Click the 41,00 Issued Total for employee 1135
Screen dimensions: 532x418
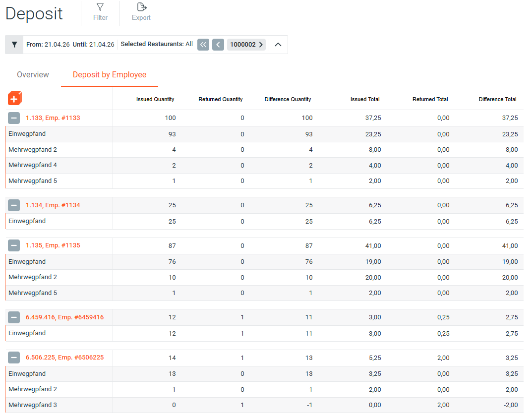click(x=373, y=246)
